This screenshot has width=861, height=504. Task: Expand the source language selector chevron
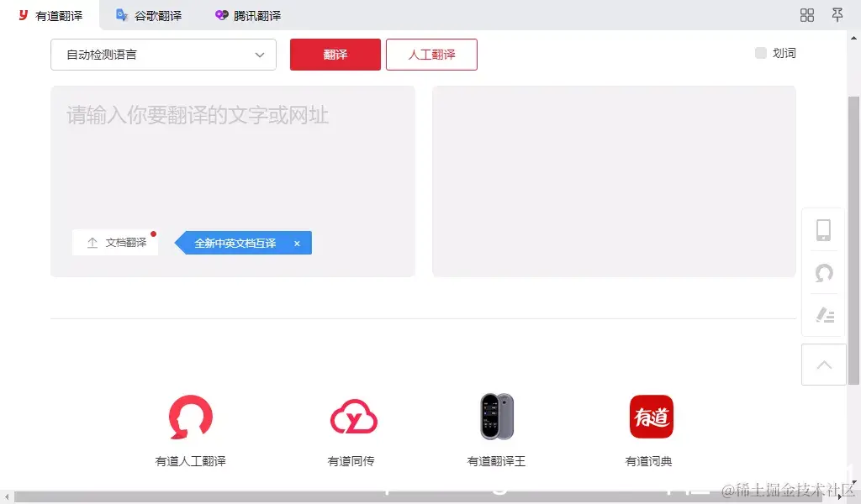click(261, 55)
